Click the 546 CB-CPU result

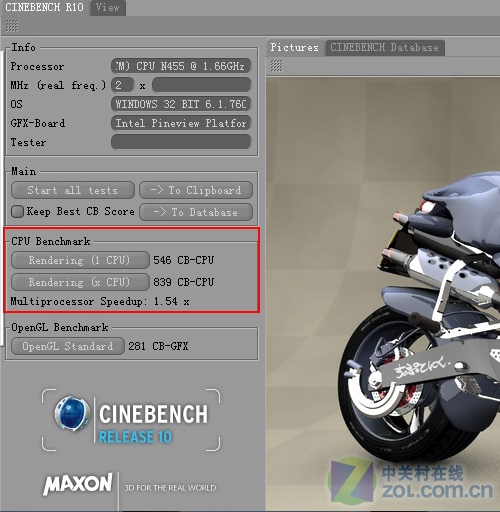184,260
